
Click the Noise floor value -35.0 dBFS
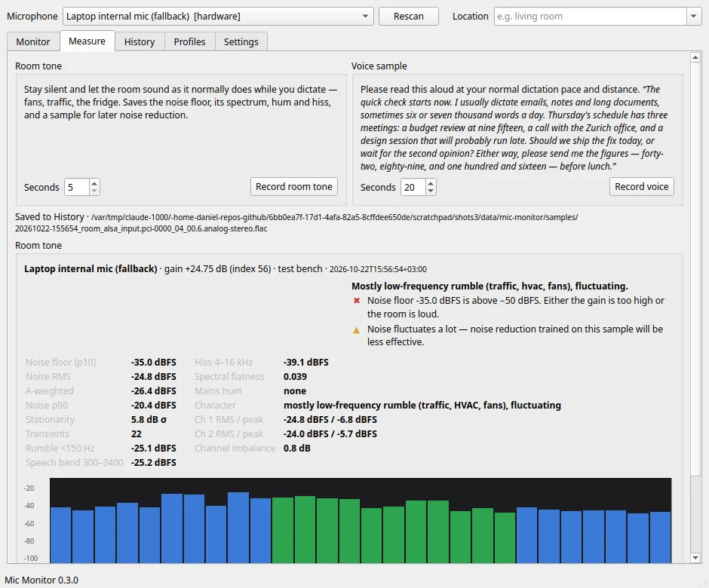pos(154,363)
